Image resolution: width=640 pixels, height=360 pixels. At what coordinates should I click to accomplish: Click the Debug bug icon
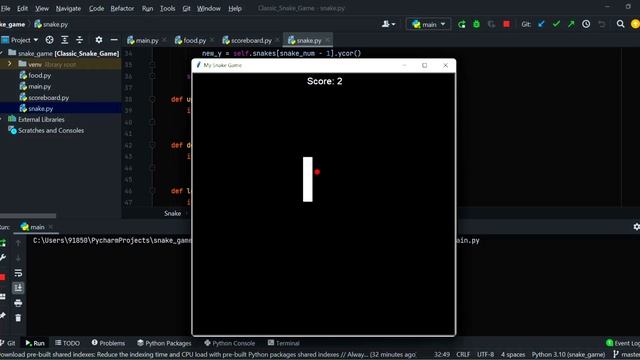click(476, 24)
